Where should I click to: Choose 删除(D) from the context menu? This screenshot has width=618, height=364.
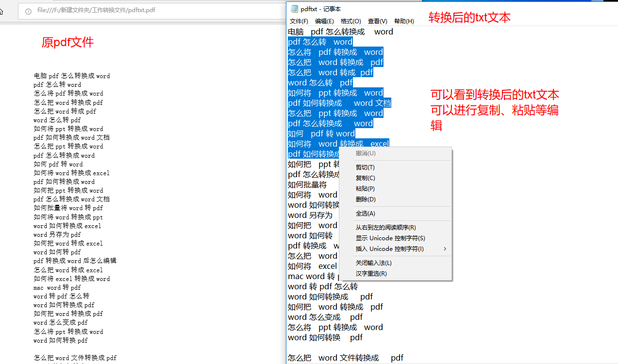tap(396, 199)
